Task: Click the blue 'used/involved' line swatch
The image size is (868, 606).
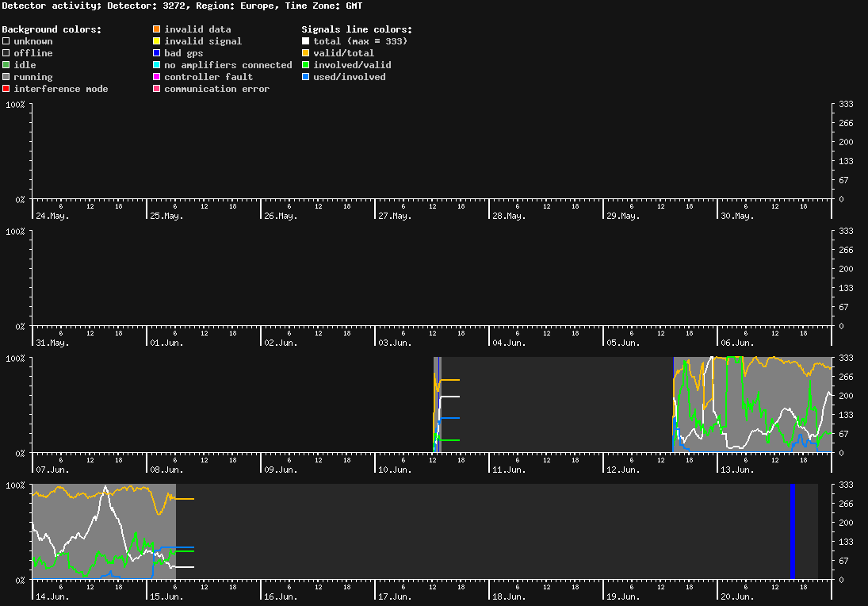Action: click(x=305, y=77)
